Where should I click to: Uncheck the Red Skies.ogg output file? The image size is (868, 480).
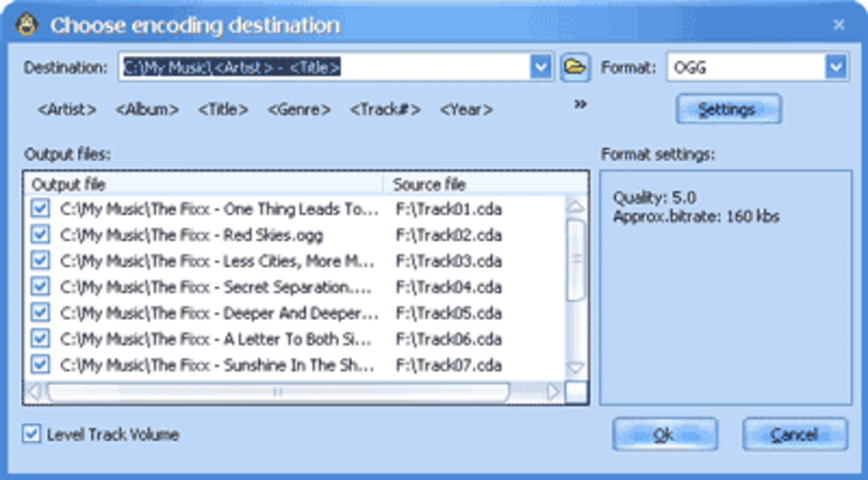(x=40, y=235)
